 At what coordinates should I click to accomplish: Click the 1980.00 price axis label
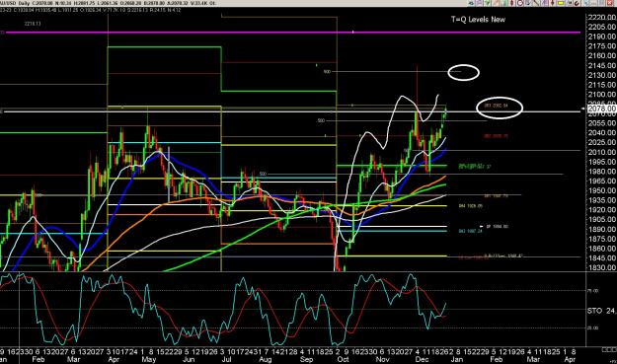[x=601, y=172]
